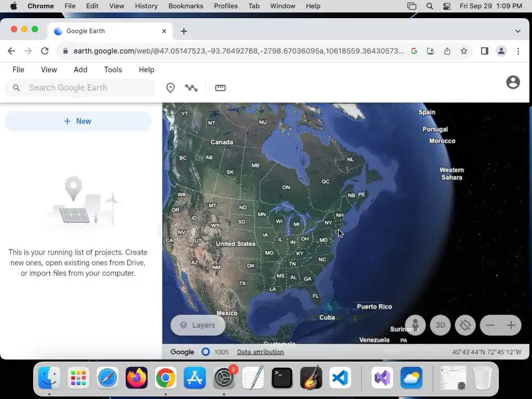The height and width of the screenshot is (399, 532).
Task: Click the compass rotation reset button
Action: (x=465, y=325)
